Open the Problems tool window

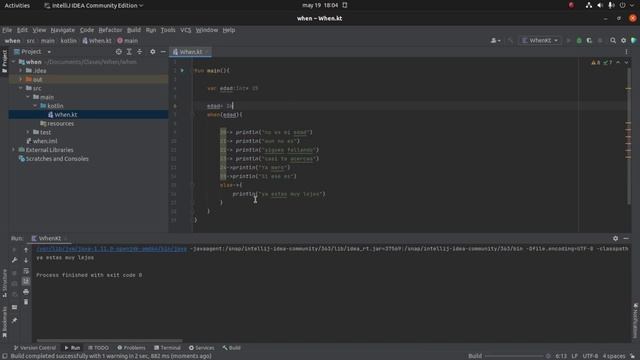[131, 348]
